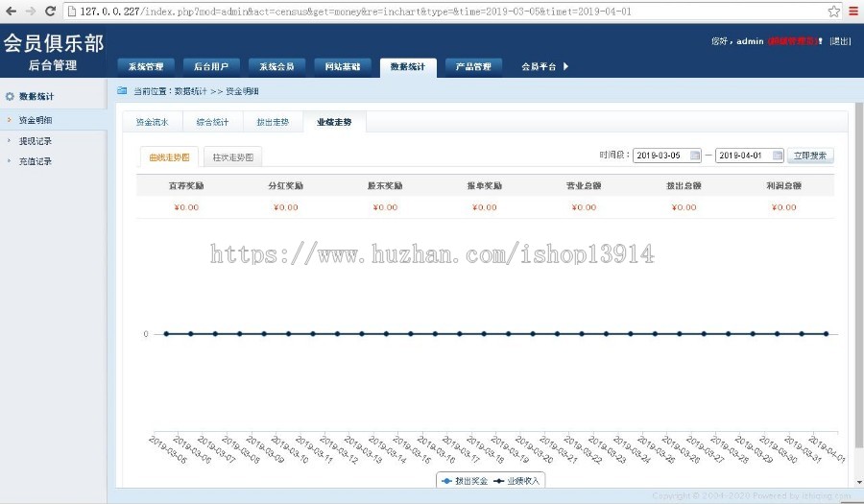Toggle the 拨出奖金 series in the chart legend
The image size is (864, 504).
465,481
